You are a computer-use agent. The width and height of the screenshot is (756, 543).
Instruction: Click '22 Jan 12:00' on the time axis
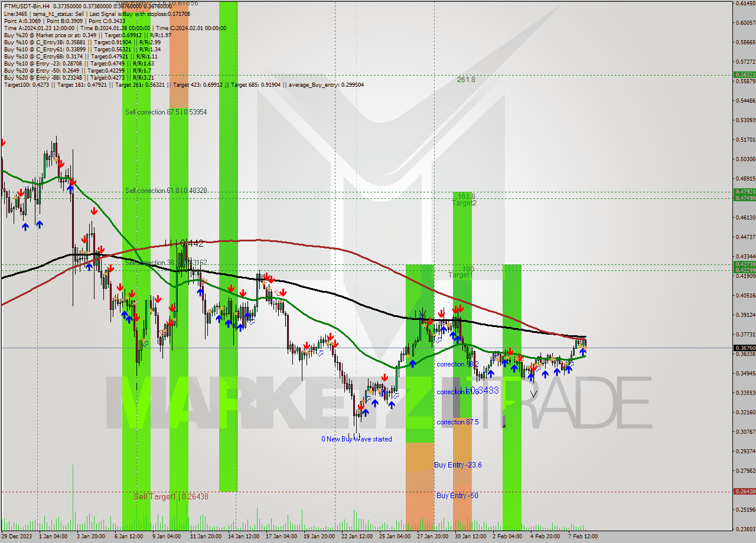(x=357, y=536)
